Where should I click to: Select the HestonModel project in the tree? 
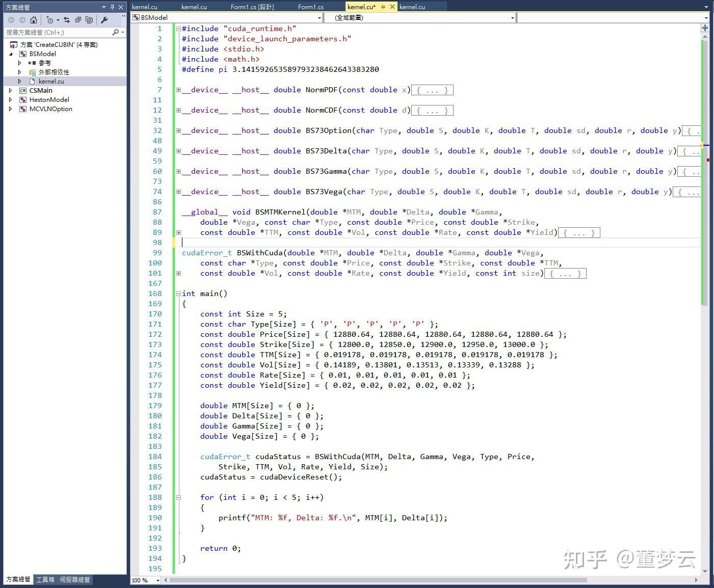(x=49, y=100)
